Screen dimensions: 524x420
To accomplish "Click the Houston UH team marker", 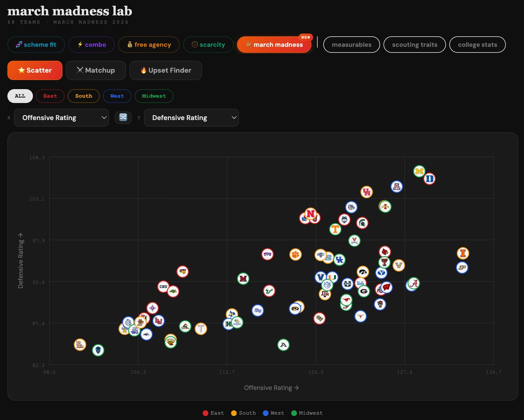I will [367, 192].
